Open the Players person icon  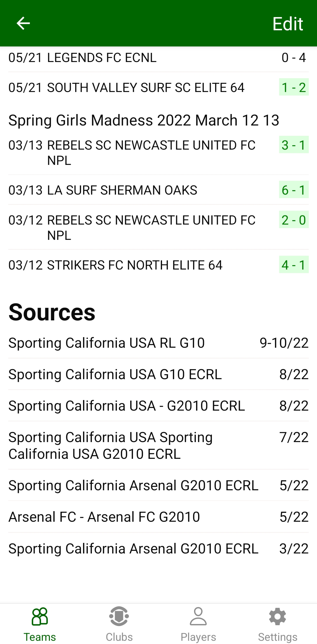click(x=198, y=617)
